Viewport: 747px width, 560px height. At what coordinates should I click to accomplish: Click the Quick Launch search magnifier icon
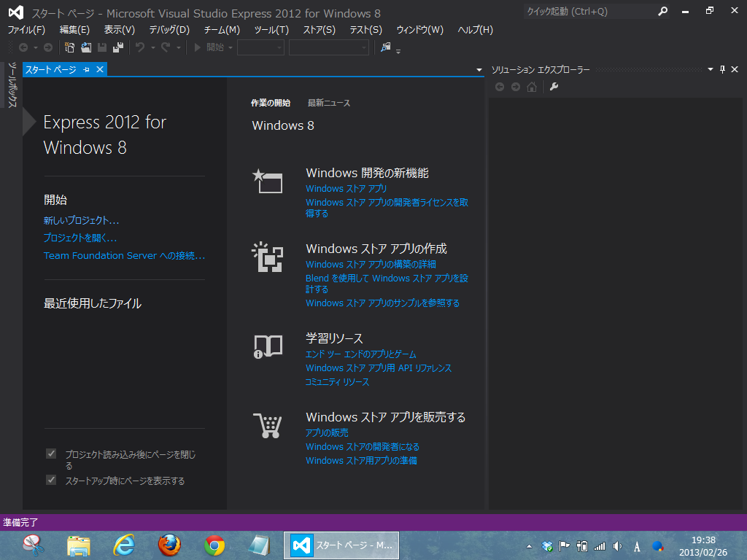pyautogui.click(x=662, y=12)
